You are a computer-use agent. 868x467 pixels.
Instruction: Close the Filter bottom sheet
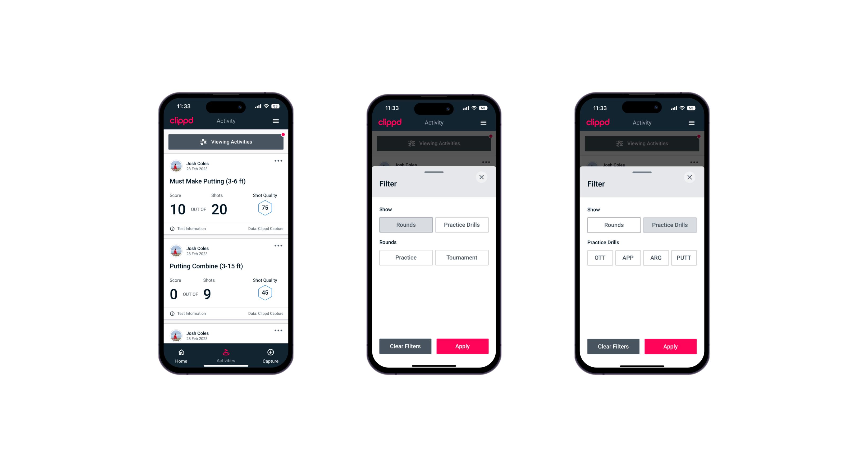click(x=482, y=177)
